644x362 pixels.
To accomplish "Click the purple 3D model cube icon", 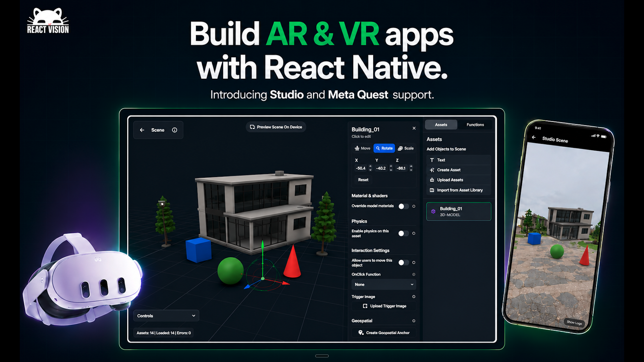I will [x=433, y=212].
